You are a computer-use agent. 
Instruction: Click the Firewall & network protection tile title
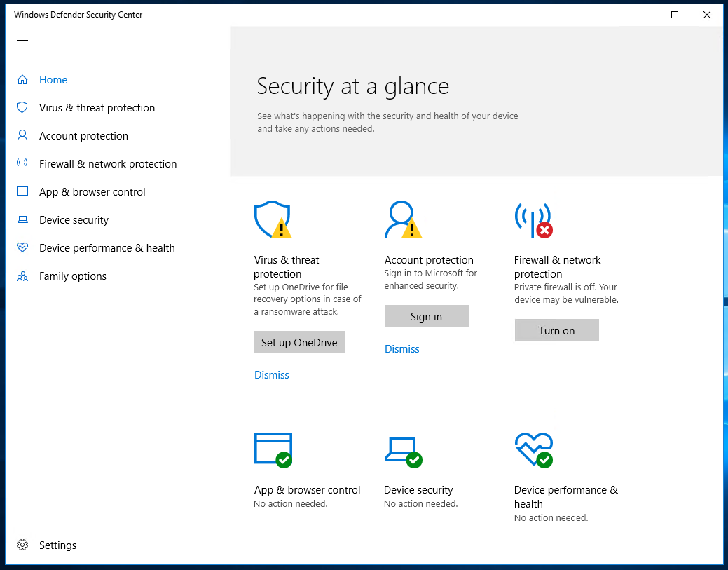tap(557, 266)
